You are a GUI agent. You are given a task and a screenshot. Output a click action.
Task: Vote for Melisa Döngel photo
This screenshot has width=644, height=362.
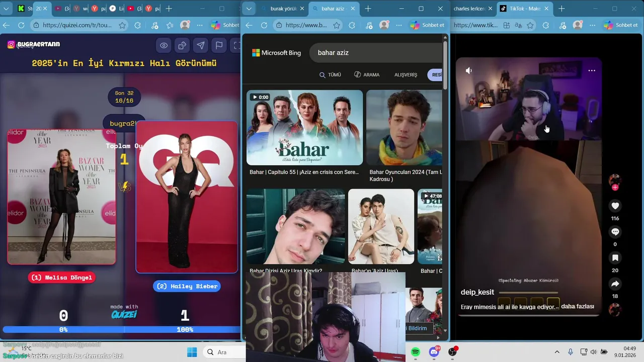[x=61, y=197]
